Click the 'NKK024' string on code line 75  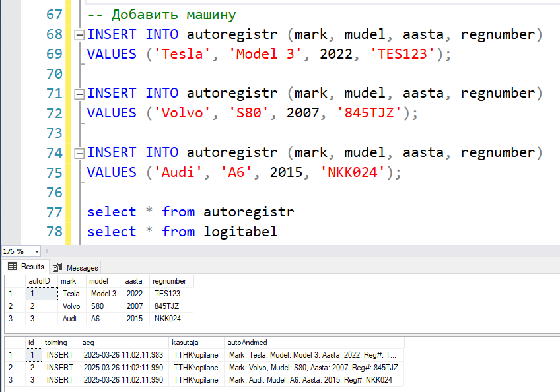point(353,173)
